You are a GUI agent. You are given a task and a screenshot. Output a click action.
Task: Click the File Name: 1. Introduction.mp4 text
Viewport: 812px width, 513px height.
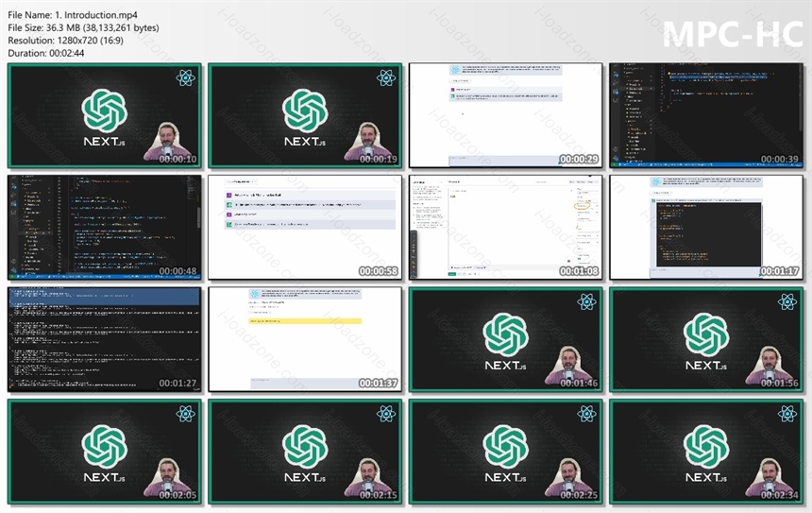73,15
